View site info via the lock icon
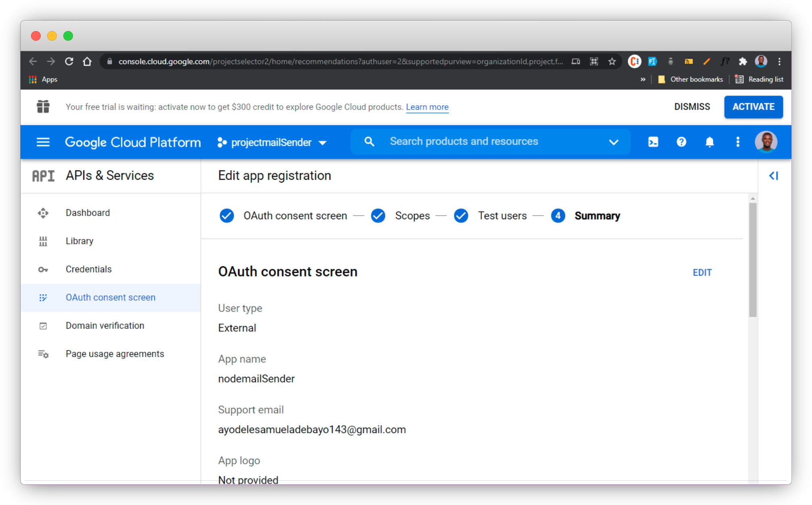Screen dimensions: 812x505 point(109,61)
